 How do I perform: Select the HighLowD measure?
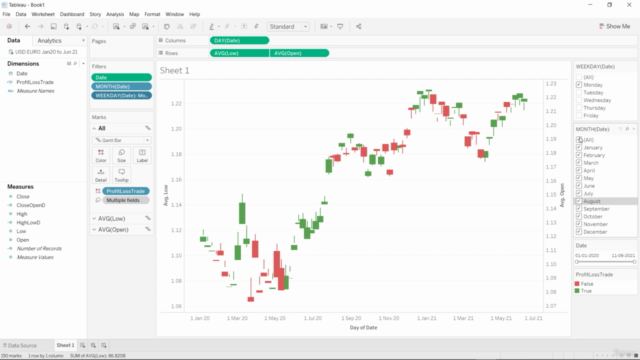[28, 222]
